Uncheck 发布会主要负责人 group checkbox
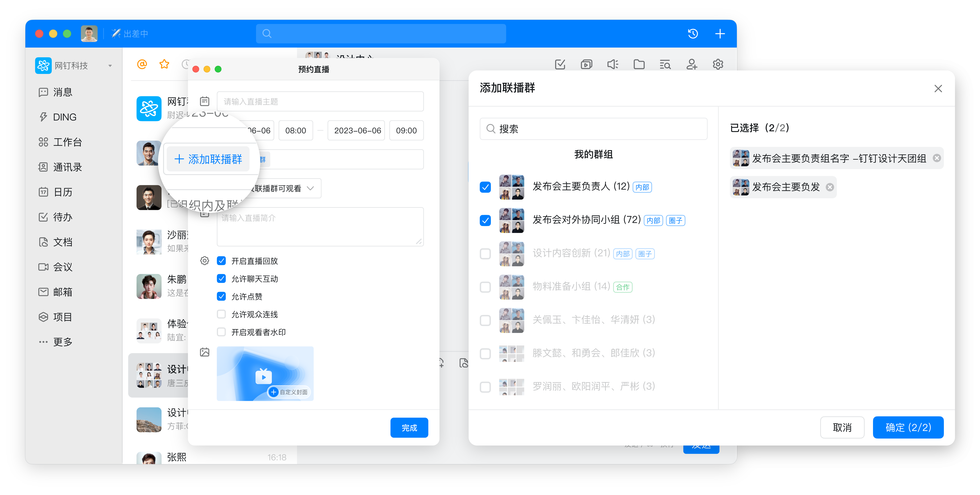 [x=485, y=187]
